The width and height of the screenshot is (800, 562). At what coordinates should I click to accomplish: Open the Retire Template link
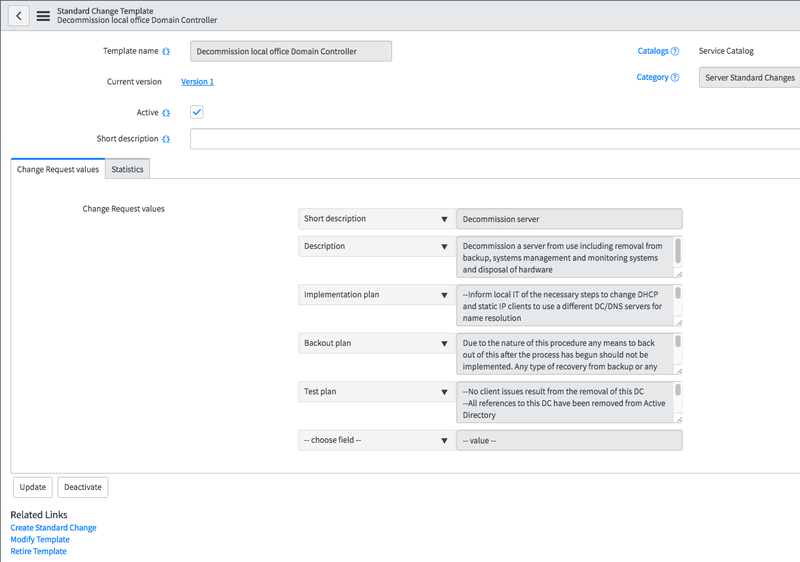pos(39,551)
